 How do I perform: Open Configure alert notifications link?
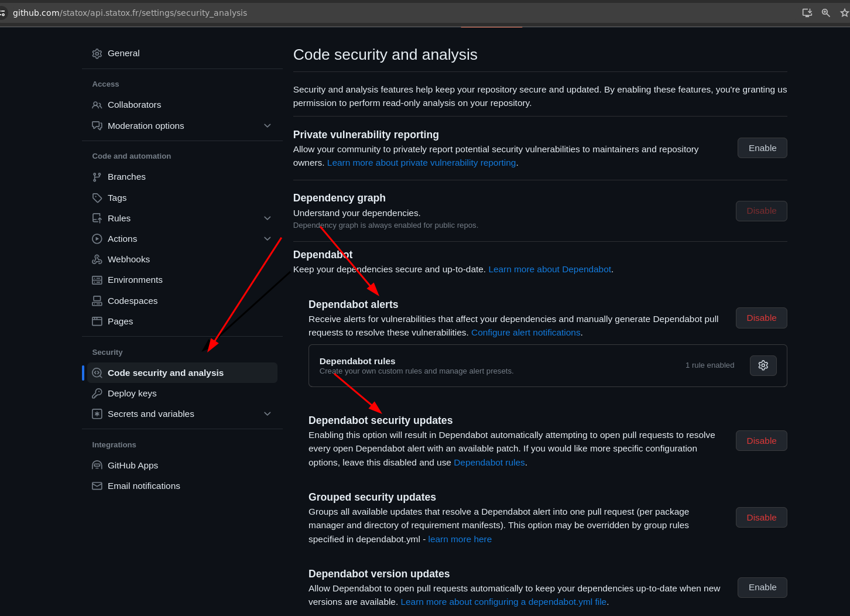526,333
